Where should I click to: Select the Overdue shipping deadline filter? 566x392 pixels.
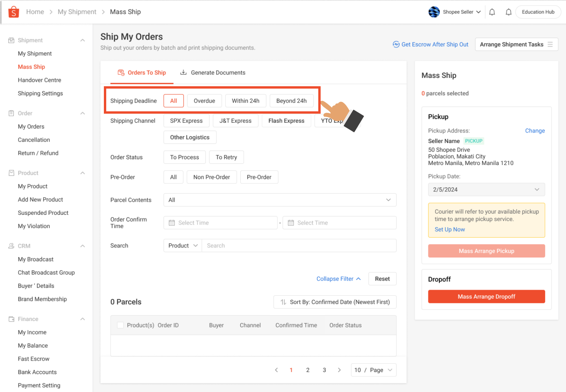pyautogui.click(x=204, y=101)
